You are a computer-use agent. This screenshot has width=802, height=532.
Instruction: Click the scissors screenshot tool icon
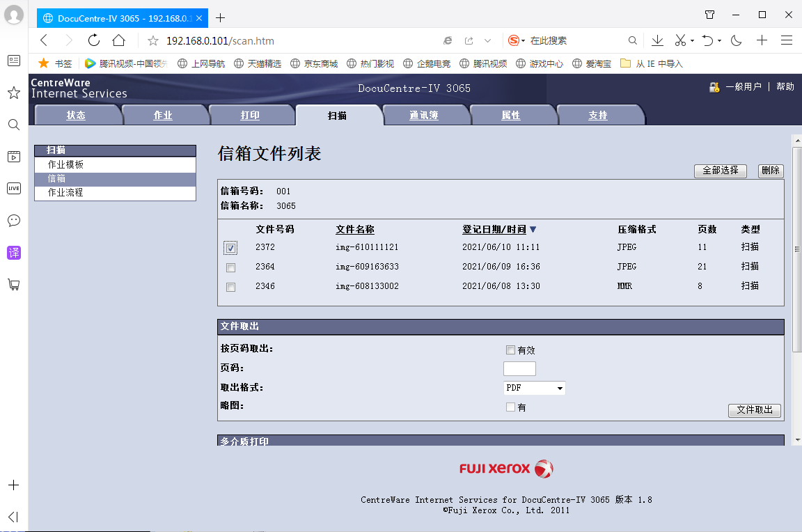pos(680,40)
